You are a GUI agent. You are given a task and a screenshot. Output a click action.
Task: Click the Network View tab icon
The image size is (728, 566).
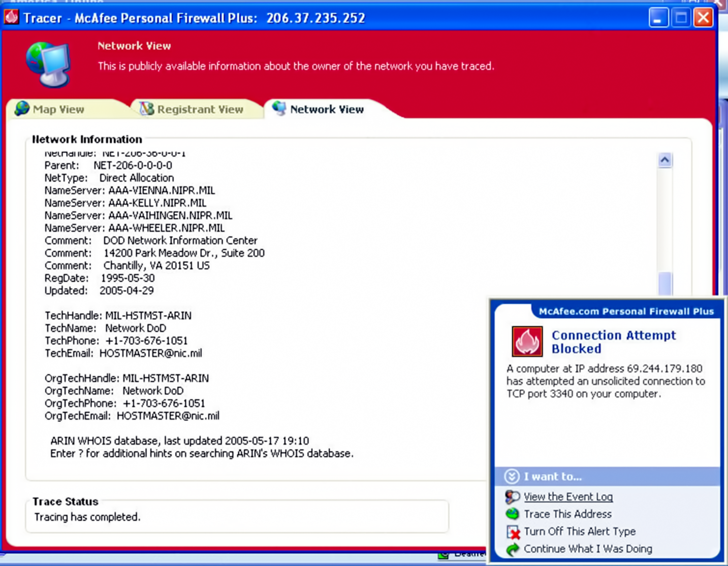[279, 108]
